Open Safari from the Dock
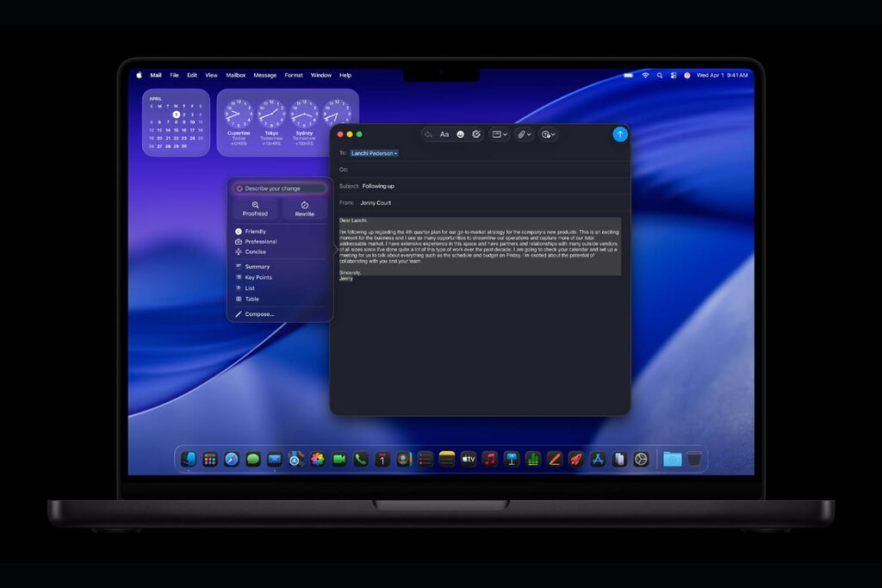882x588 pixels. [x=230, y=459]
